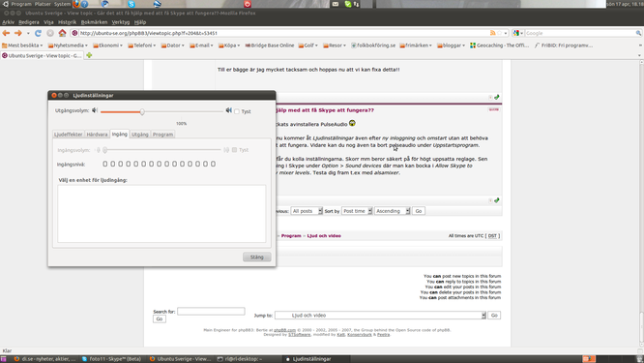The height and width of the screenshot is (363, 644).
Task: Follow the Ljud och video breadcrumb link
Action: (x=324, y=235)
